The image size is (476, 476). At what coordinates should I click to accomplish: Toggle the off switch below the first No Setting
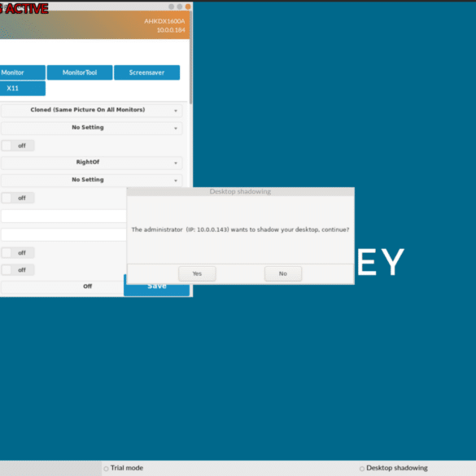coord(18,146)
